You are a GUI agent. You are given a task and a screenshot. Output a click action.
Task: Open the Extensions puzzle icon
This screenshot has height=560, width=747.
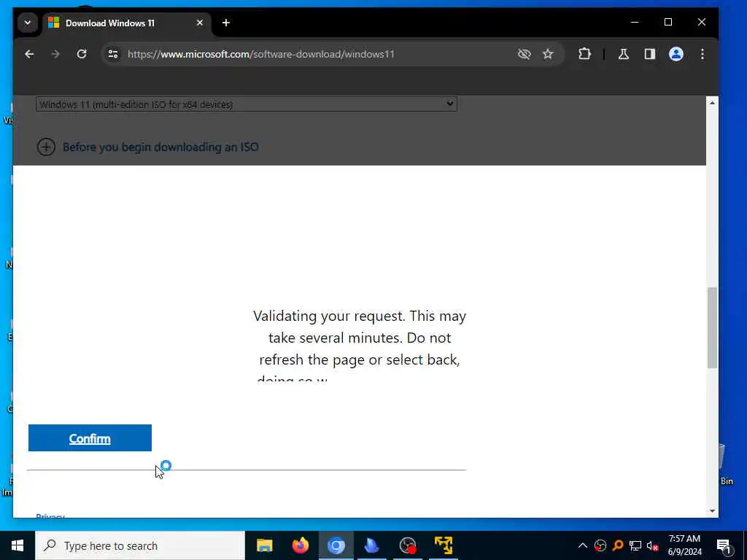pos(584,54)
